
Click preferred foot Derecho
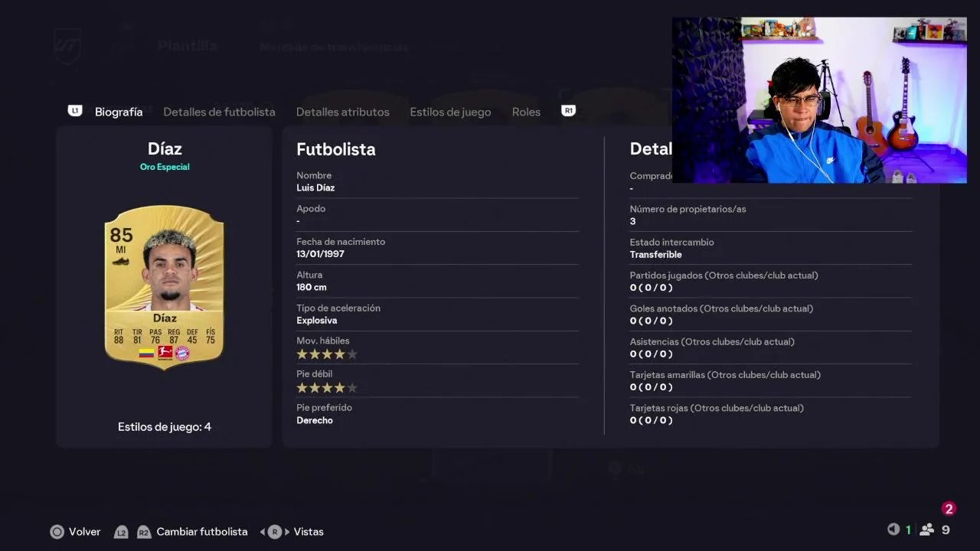point(315,421)
